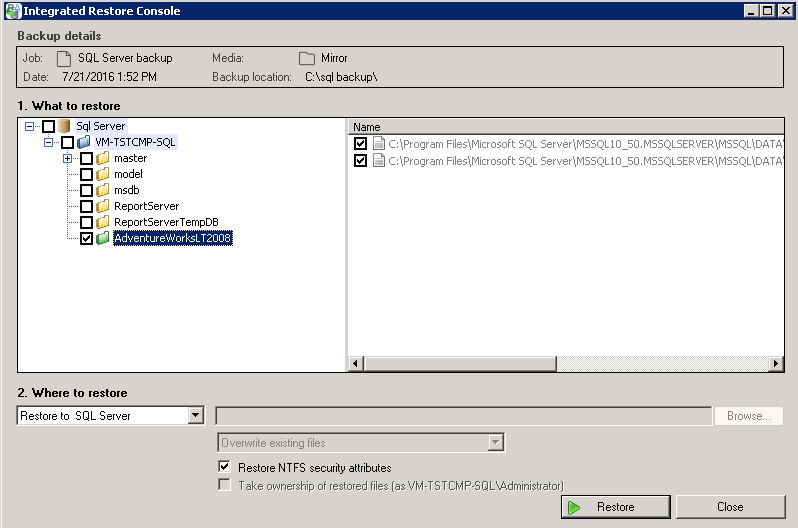This screenshot has width=798, height=528.
Task: Click the Browse... button
Action: pos(749,416)
